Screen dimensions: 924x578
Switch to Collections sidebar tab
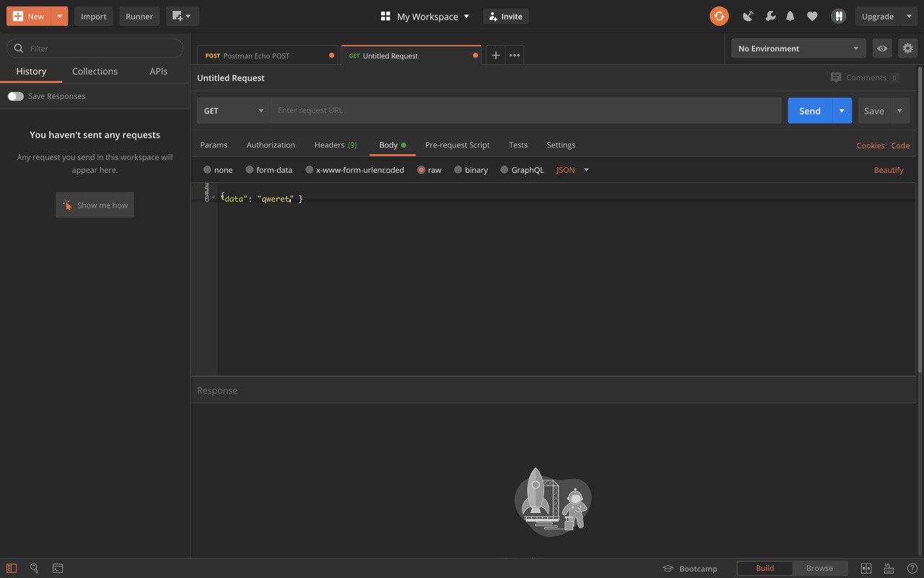click(95, 71)
